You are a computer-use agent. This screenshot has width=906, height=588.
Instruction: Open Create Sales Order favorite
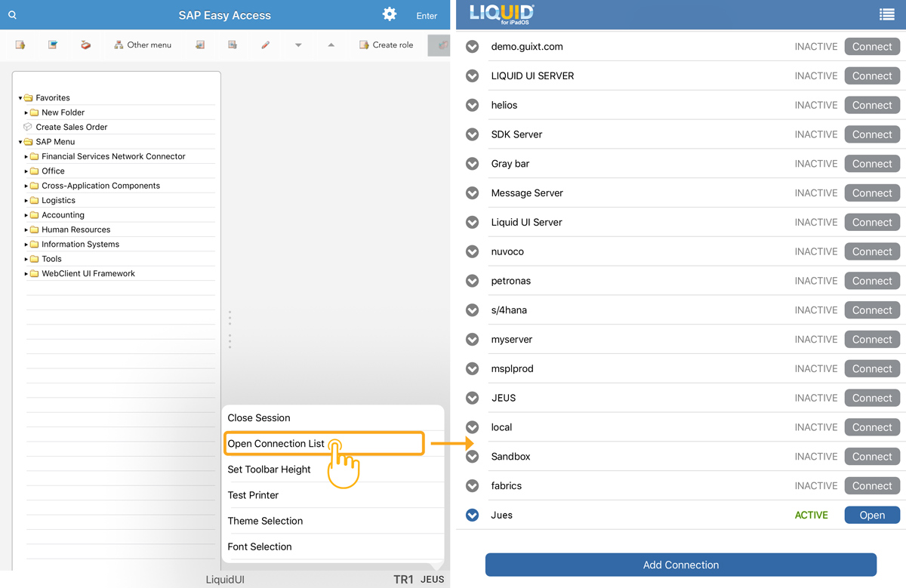pyautogui.click(x=72, y=128)
